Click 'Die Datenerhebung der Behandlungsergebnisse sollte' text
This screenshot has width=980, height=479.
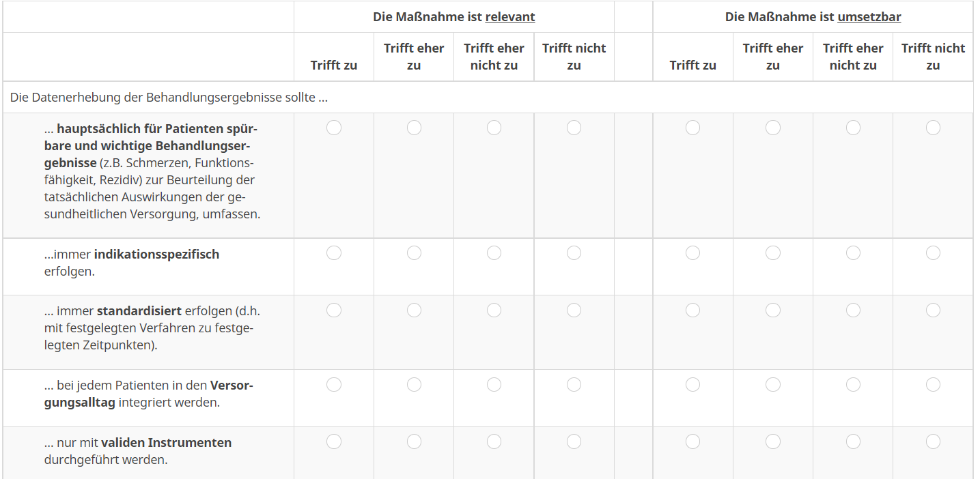coord(169,98)
